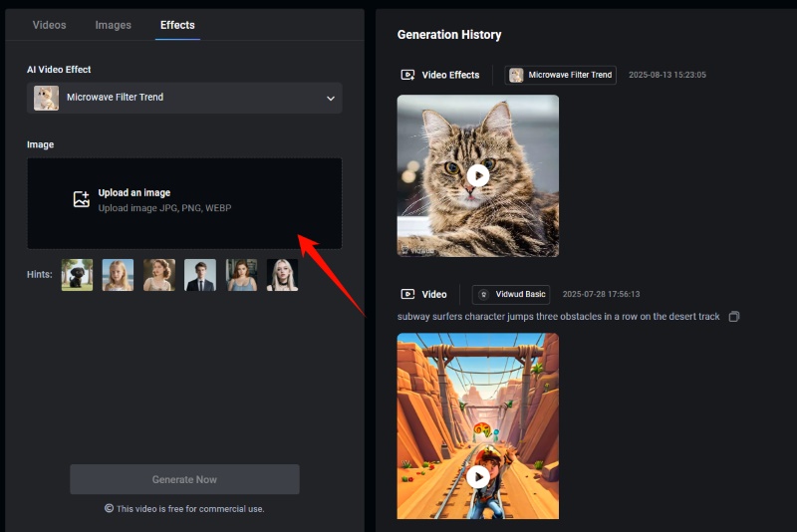Click the cat icon in history tag
The width and height of the screenshot is (797, 532).
coord(516,75)
